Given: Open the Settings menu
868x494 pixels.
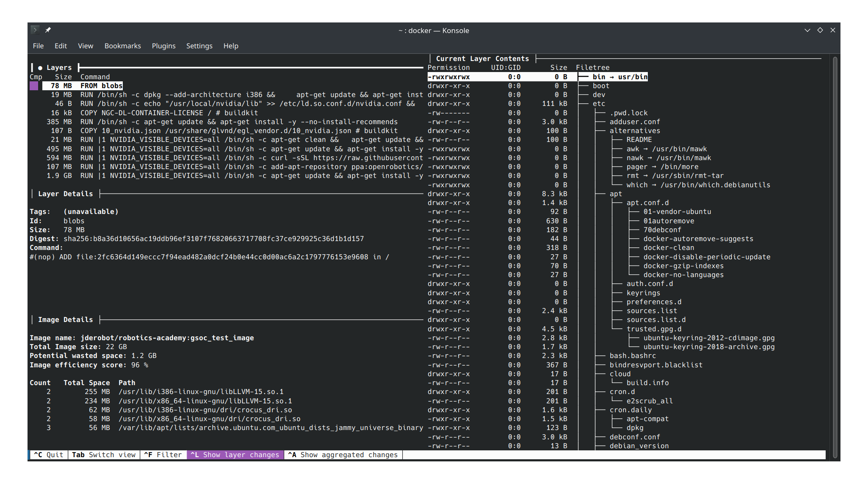Looking at the screenshot, I should coord(199,46).
